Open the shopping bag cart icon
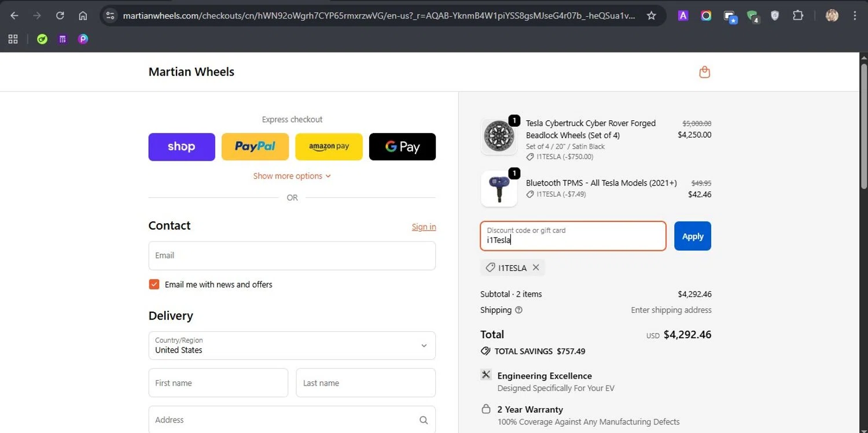This screenshot has height=433, width=868. click(x=704, y=72)
